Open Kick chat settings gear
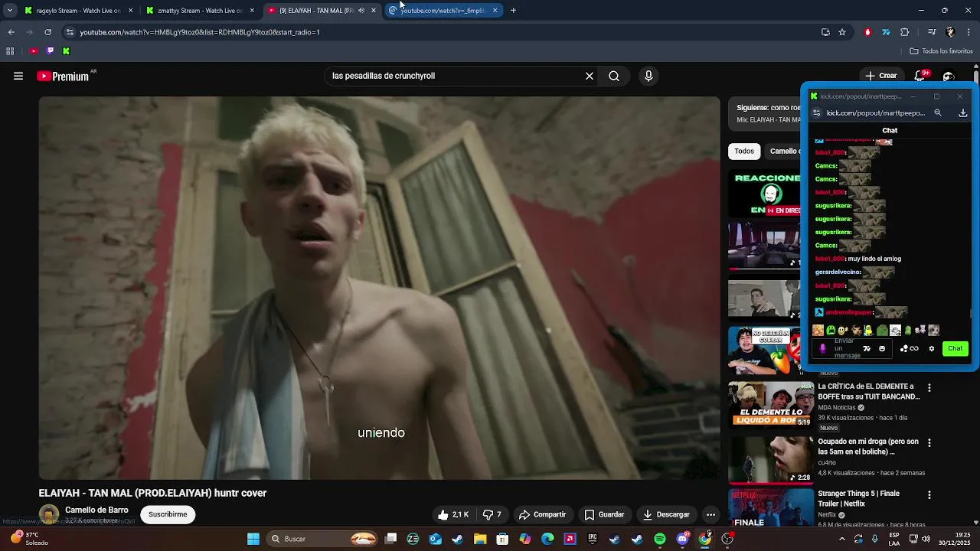This screenshot has width=980, height=551. [x=932, y=348]
